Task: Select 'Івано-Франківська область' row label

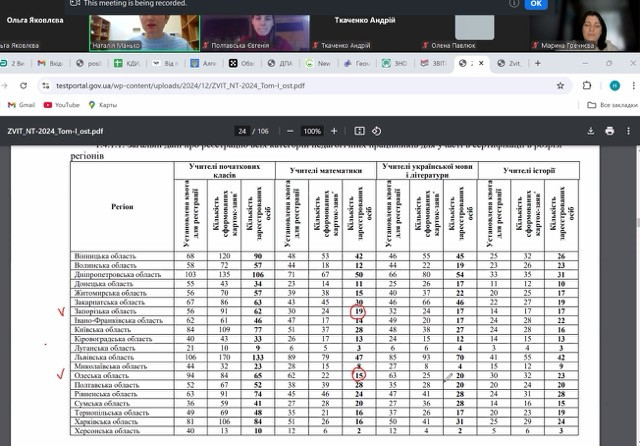Action: [x=118, y=321]
